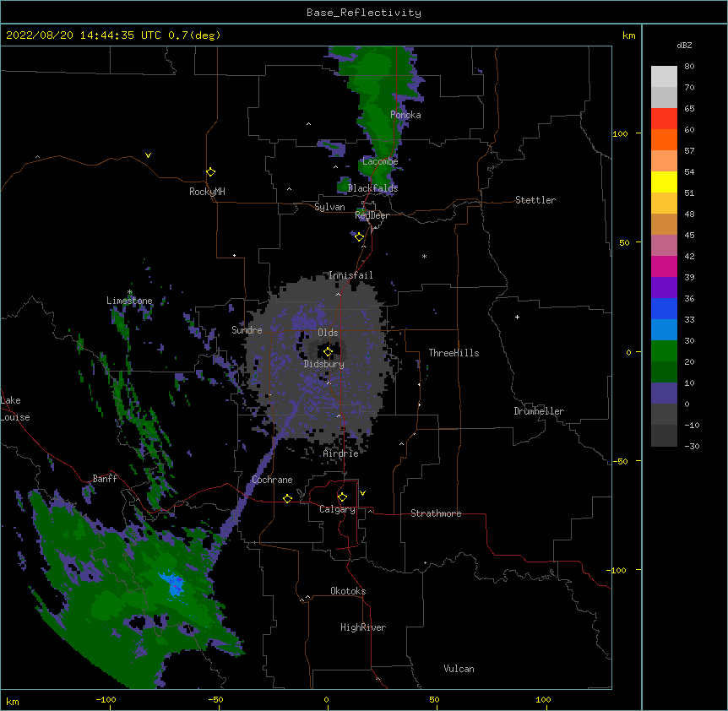Pick the red 60–65 dBZ legend swatch
The height and width of the screenshot is (711, 728).
664,118
